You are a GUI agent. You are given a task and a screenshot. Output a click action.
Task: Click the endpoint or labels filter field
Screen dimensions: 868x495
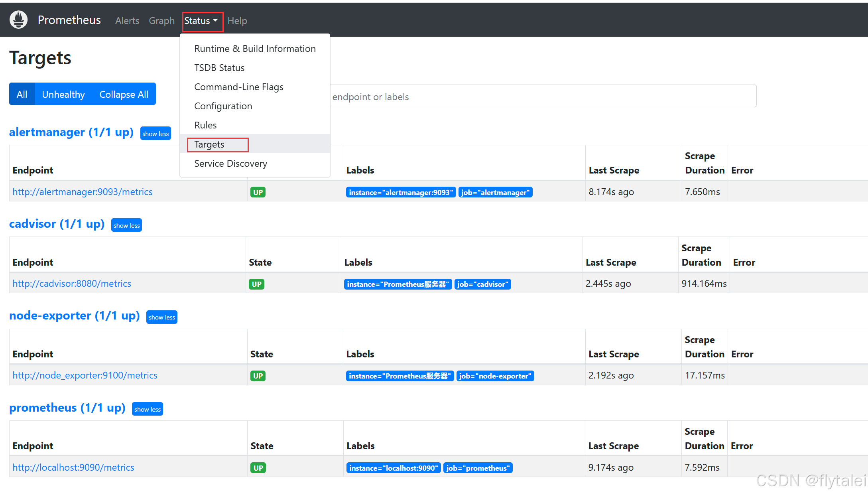[542, 97]
